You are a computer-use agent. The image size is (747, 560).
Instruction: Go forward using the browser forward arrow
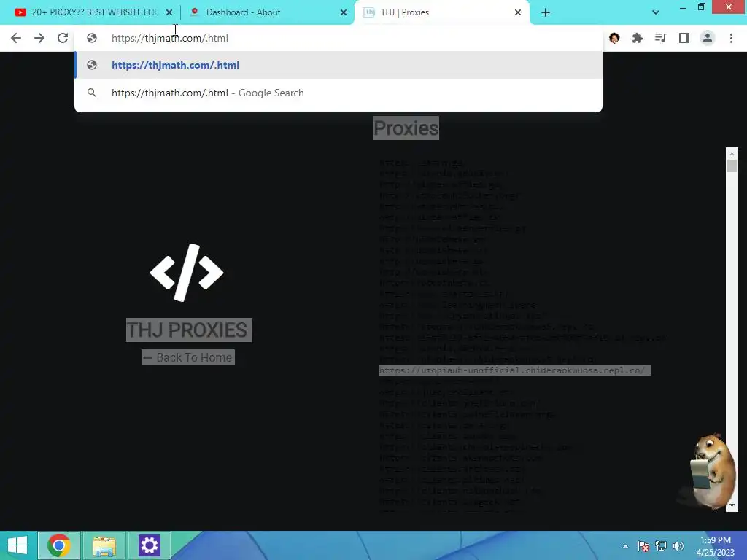pos(39,38)
